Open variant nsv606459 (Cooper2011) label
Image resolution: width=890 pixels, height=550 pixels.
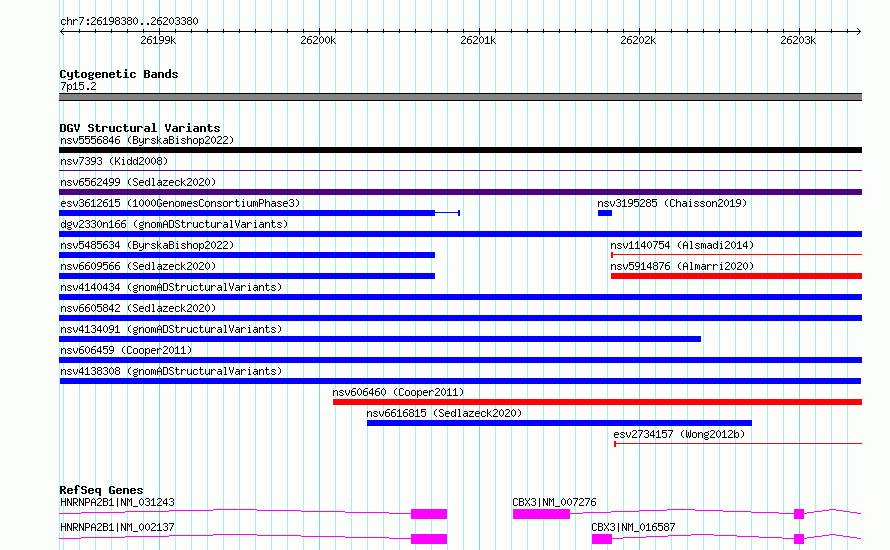point(126,350)
